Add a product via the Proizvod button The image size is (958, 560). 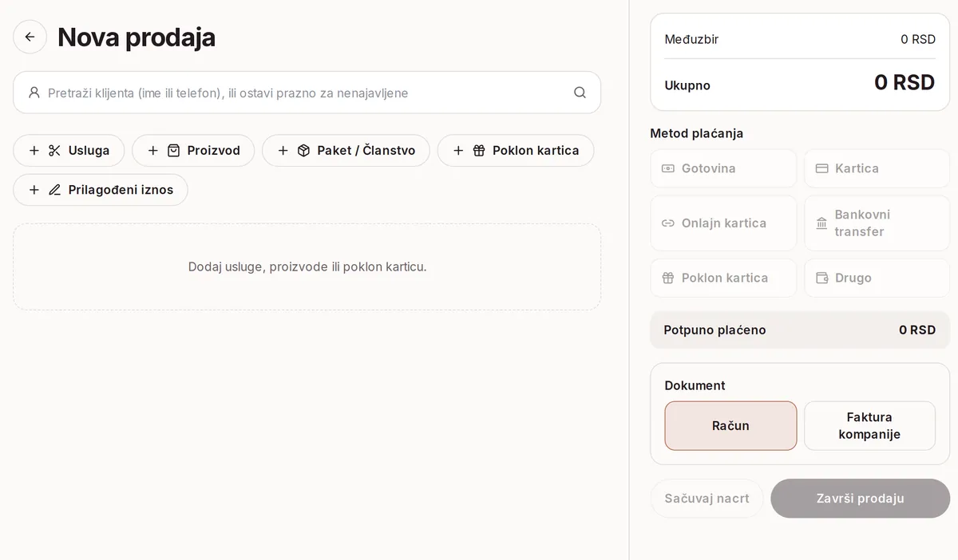tap(193, 150)
